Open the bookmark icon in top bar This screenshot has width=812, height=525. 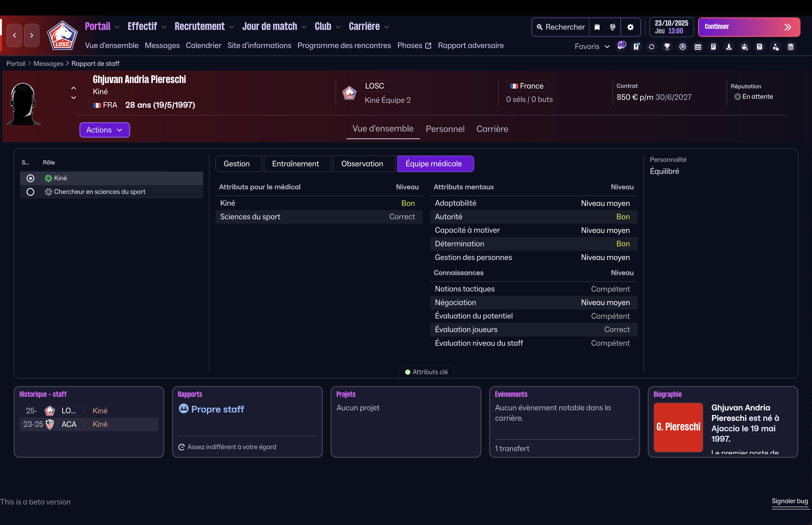point(597,27)
